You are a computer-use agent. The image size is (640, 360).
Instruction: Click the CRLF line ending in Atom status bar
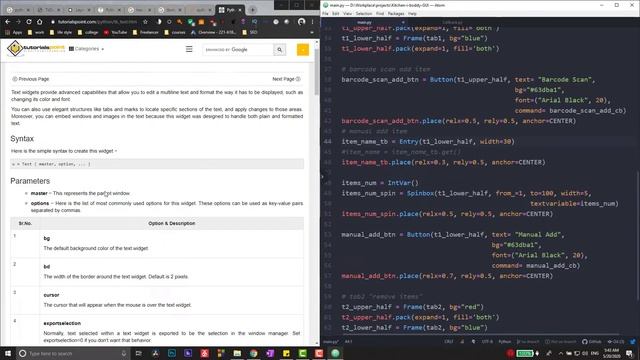coord(449,342)
